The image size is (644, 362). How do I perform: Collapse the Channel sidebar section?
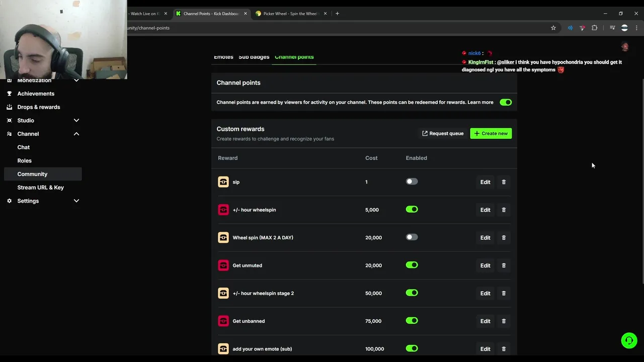coord(76,134)
